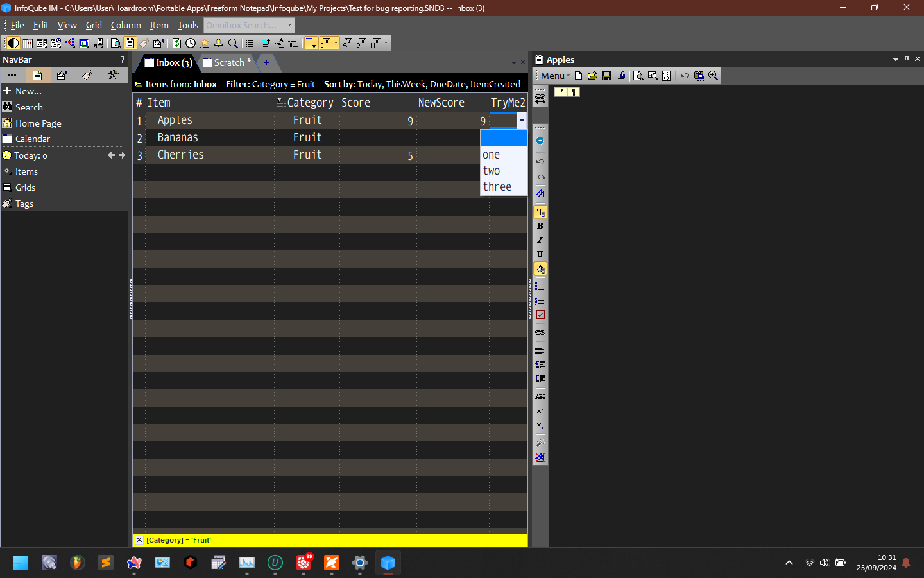The height and width of the screenshot is (578, 924).
Task: Open the Menu dropdown in Apples pane
Action: click(x=555, y=76)
